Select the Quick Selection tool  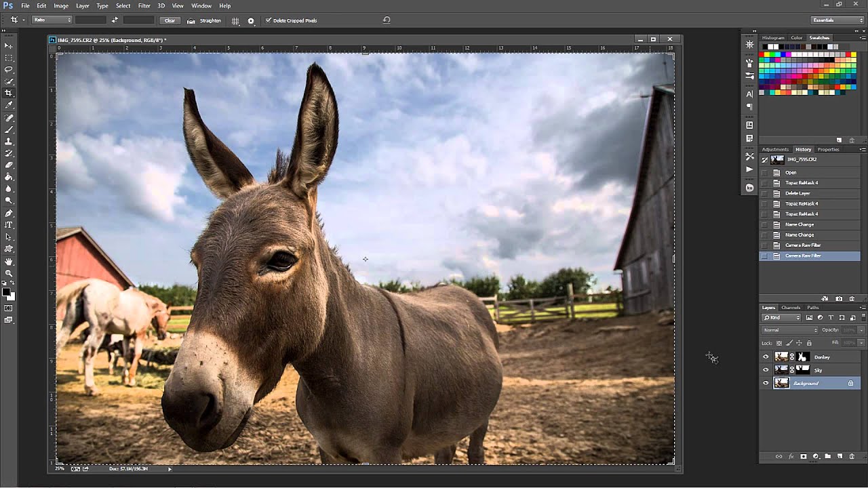9,81
